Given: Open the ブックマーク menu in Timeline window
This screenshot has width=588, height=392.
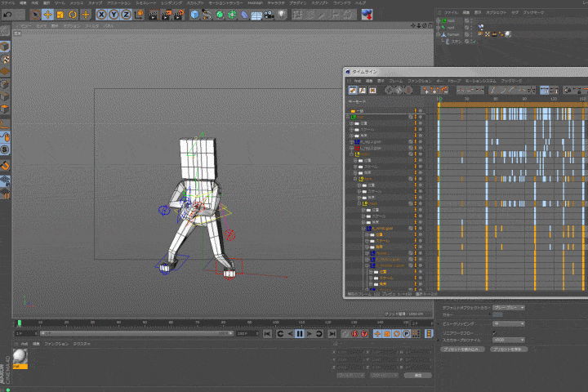Looking at the screenshot, I should point(511,81).
